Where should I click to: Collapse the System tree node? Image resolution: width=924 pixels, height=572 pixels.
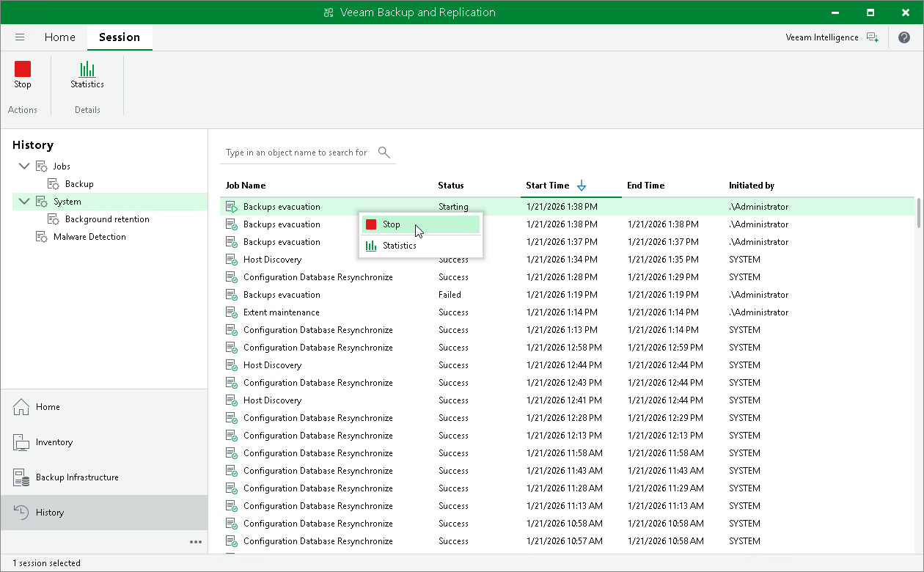(x=23, y=202)
